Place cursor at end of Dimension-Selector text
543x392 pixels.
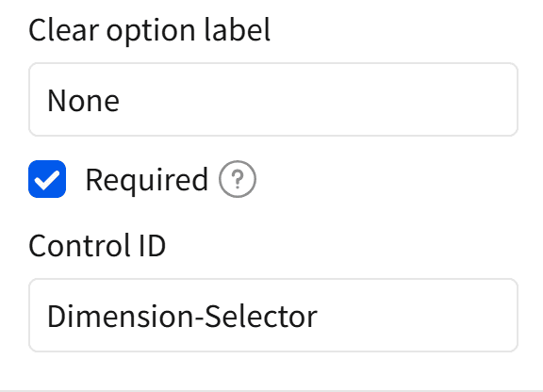(x=319, y=316)
